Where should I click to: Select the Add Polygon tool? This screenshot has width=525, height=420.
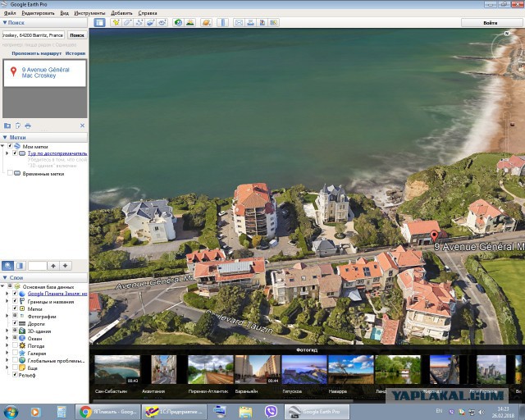coord(128,22)
